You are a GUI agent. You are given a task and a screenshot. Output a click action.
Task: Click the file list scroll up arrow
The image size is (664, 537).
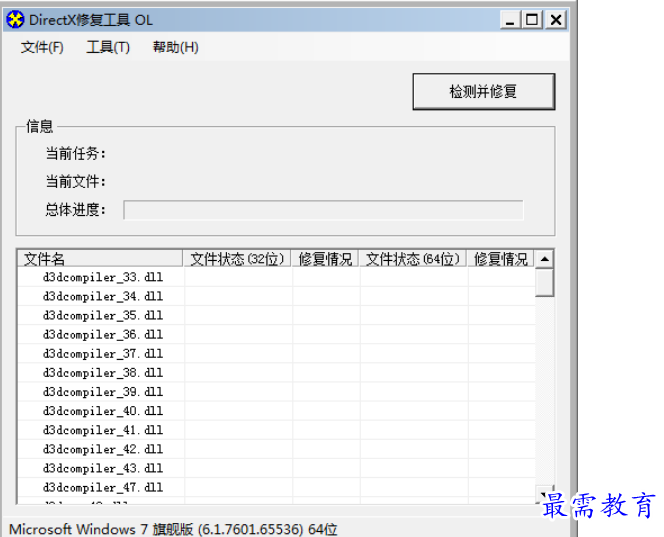click(545, 259)
